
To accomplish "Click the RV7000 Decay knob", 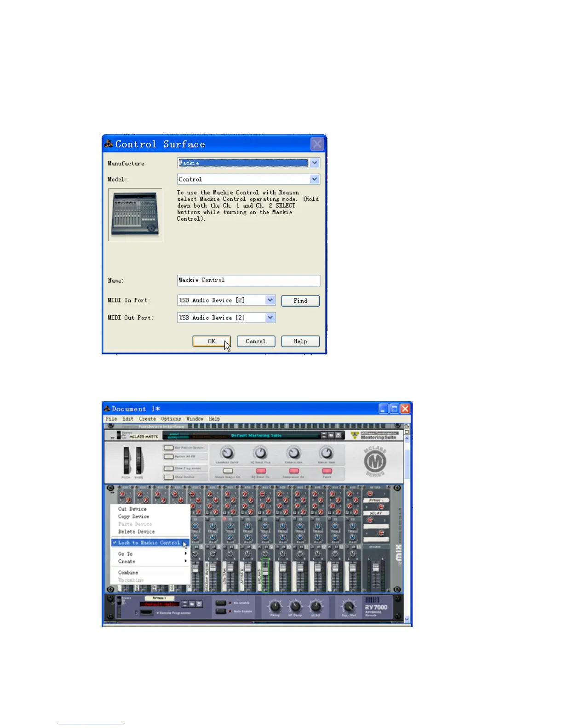I will coord(275,606).
